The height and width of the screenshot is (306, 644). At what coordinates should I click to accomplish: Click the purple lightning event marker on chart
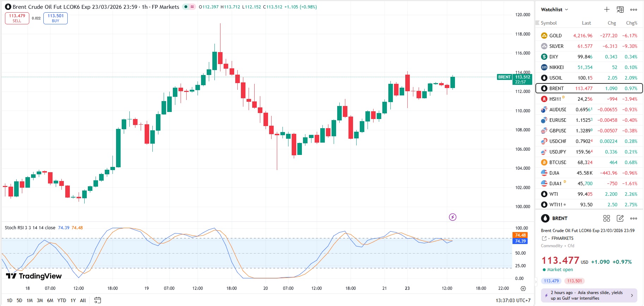(452, 217)
